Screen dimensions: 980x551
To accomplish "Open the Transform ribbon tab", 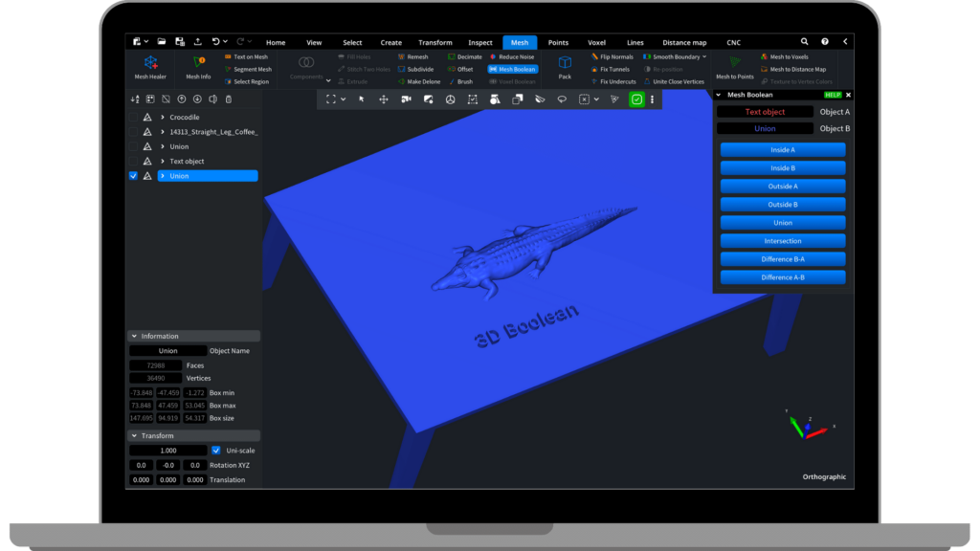I will click(x=435, y=42).
